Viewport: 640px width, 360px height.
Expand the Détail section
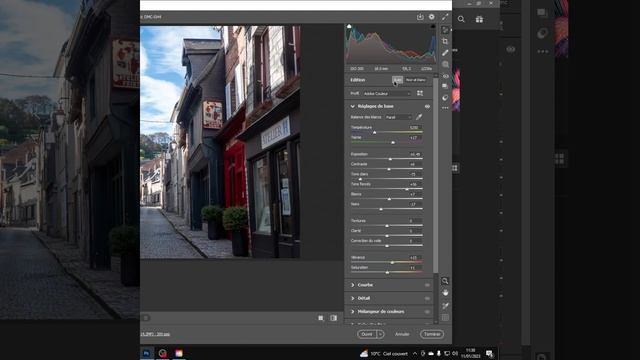pyautogui.click(x=353, y=298)
